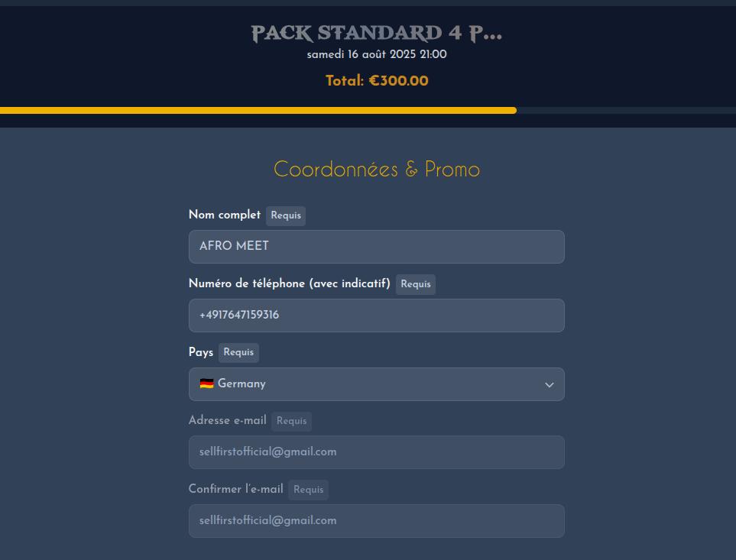Expand the country list via chevron arrow

tap(550, 384)
